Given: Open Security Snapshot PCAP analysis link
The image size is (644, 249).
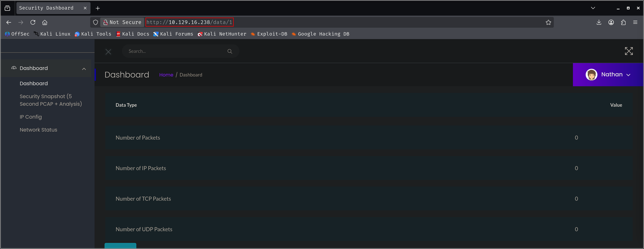Looking at the screenshot, I should (x=50, y=100).
